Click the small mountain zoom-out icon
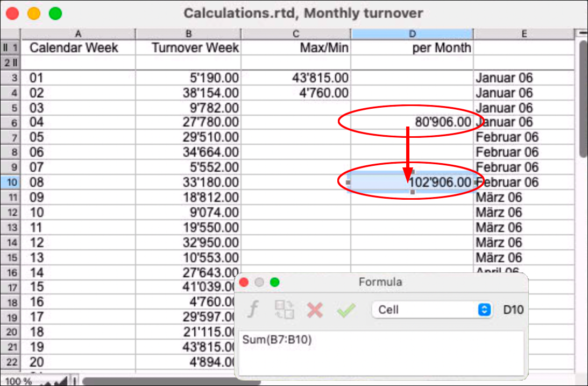The height and width of the screenshot is (386, 588). coord(46,381)
